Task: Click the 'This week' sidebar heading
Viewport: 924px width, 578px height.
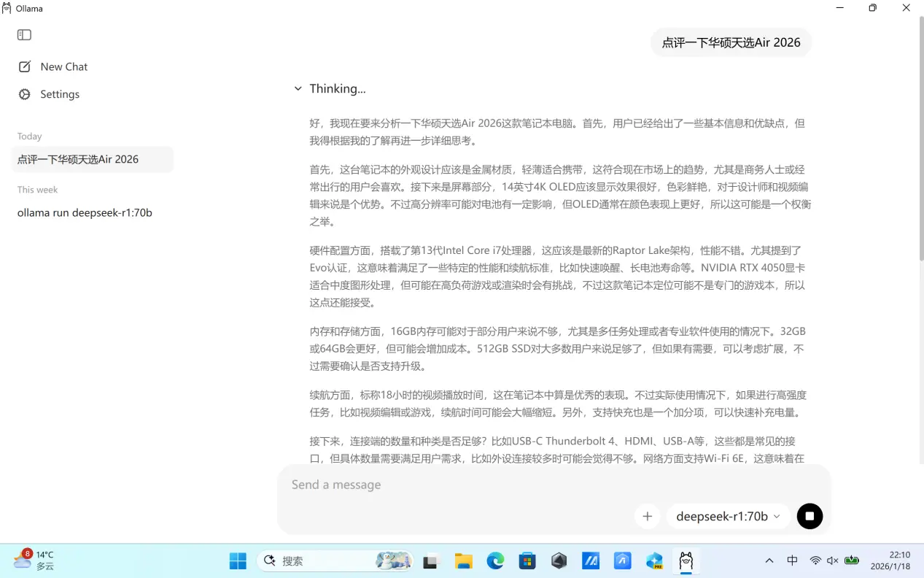Action: tap(38, 190)
